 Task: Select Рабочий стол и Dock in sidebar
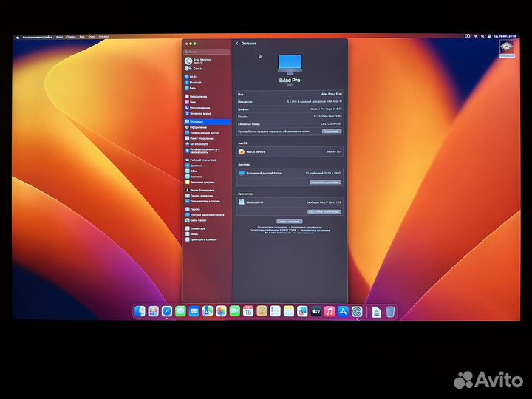coord(200,160)
